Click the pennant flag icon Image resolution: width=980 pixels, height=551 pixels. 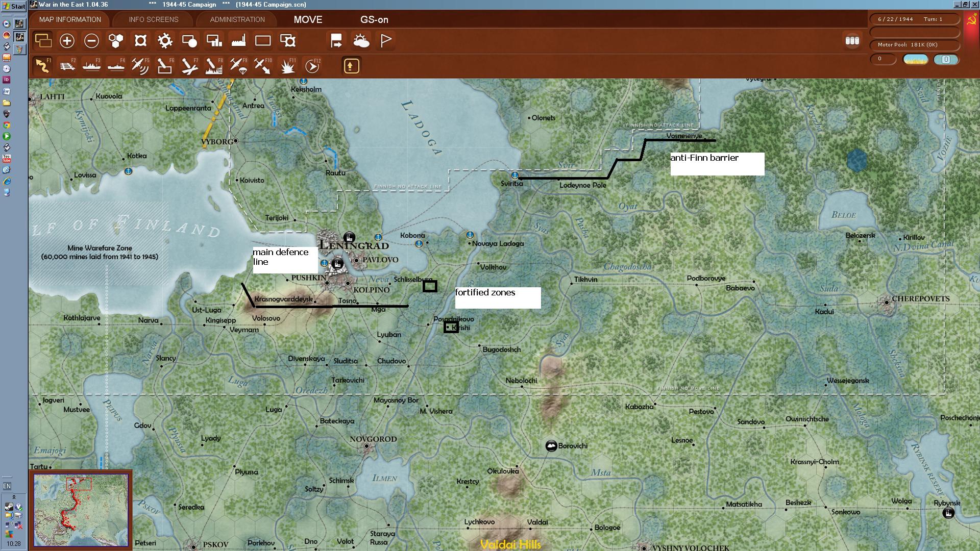coord(386,41)
